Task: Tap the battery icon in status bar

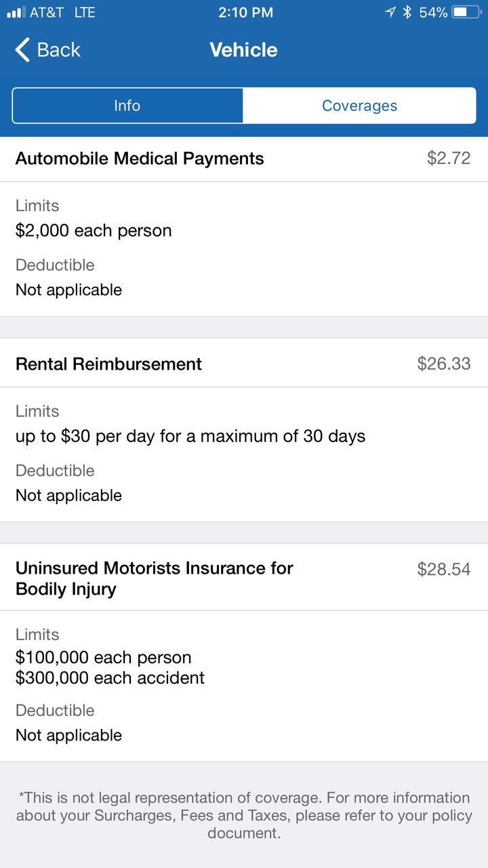Action: [465, 12]
